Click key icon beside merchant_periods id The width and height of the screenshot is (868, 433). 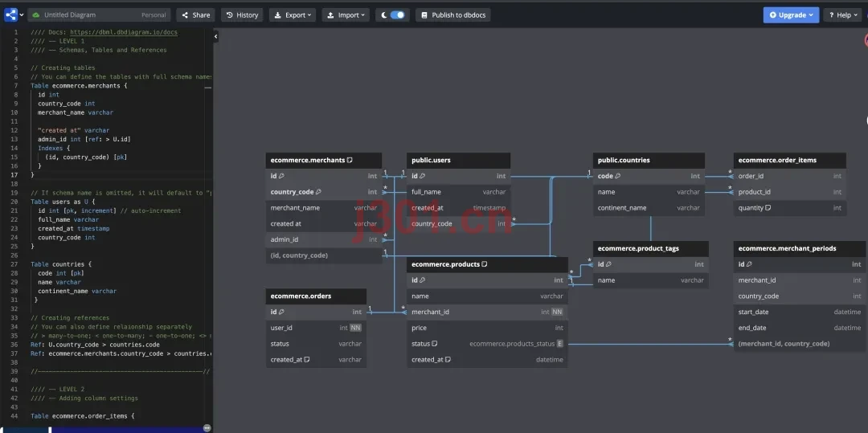(x=749, y=264)
